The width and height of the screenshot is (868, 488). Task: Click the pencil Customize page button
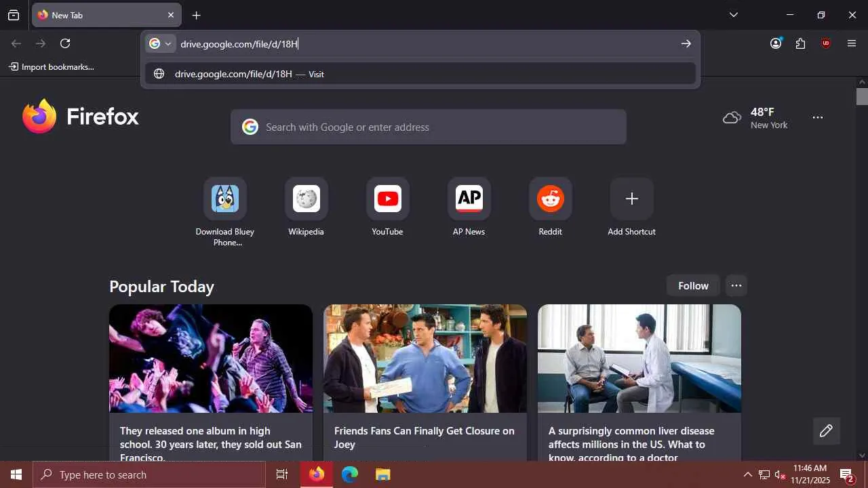[x=826, y=431]
